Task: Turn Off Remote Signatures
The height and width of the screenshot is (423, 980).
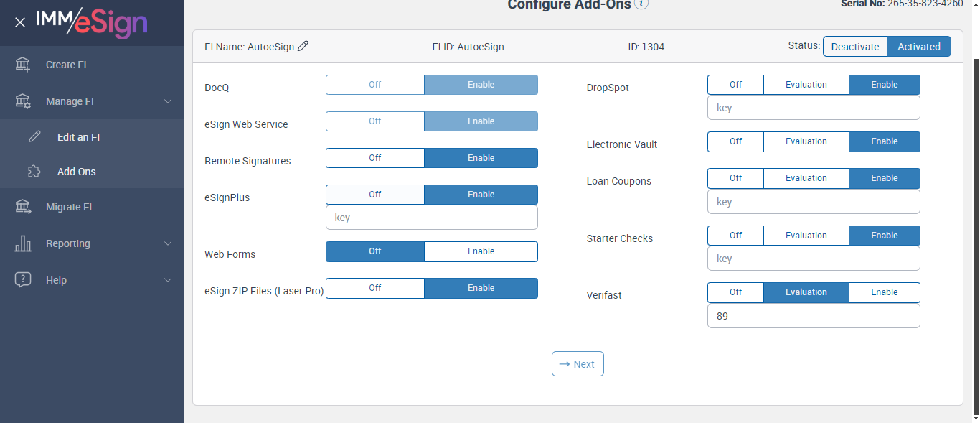Action: pos(375,158)
